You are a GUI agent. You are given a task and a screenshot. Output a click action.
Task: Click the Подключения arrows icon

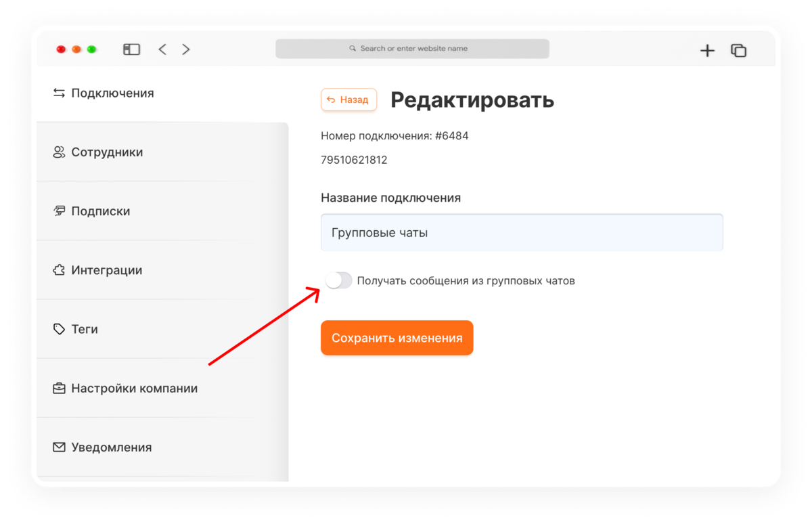pyautogui.click(x=59, y=93)
